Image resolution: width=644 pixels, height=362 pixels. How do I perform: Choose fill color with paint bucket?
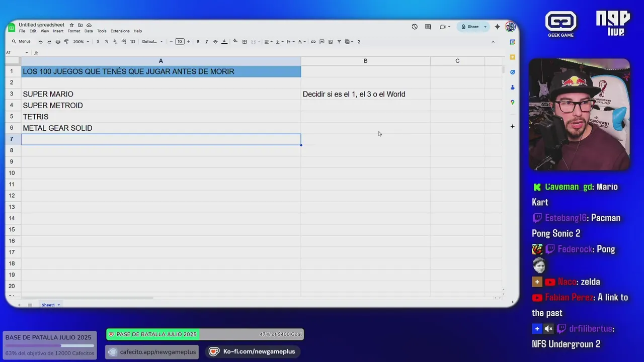click(x=235, y=41)
